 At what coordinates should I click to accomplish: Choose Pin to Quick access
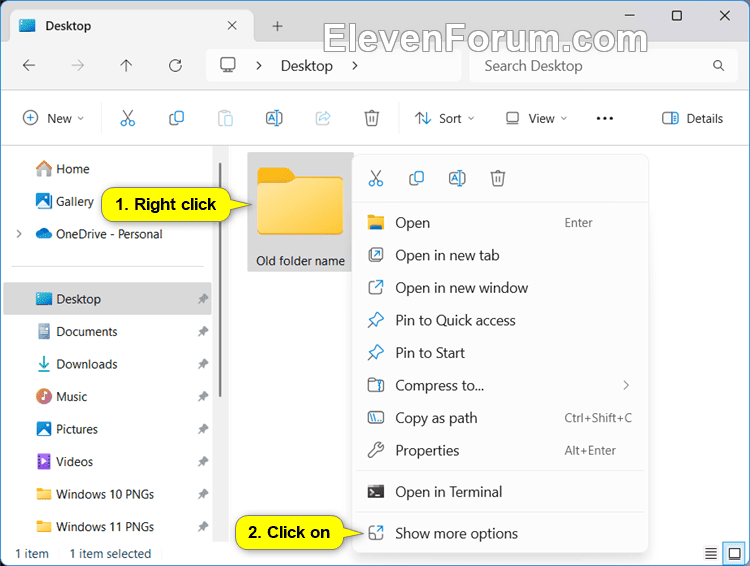(501, 321)
